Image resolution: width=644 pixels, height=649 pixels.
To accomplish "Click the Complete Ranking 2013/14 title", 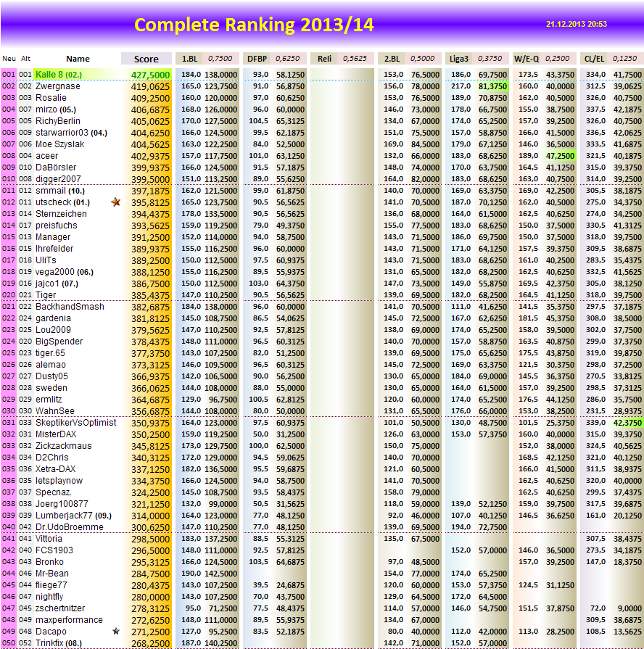I will (254, 25).
